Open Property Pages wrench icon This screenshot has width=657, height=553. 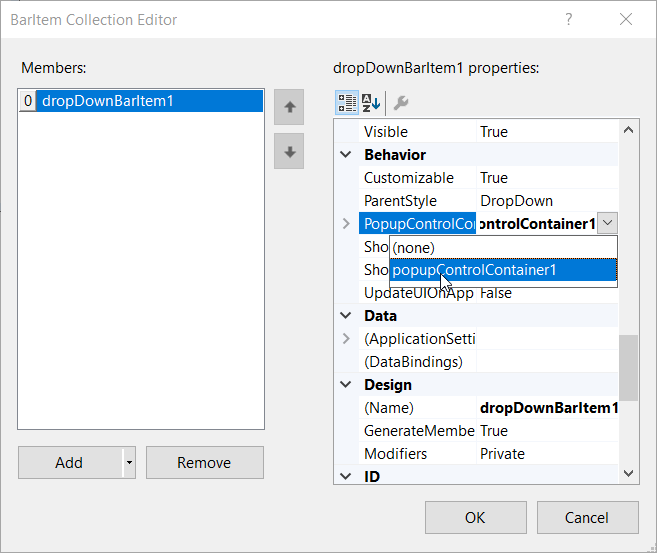400,102
